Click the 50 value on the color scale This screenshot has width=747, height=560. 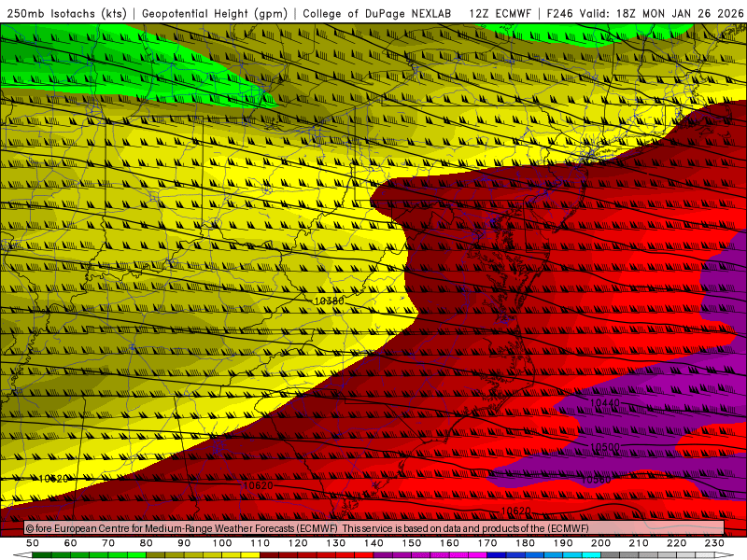[33, 543]
